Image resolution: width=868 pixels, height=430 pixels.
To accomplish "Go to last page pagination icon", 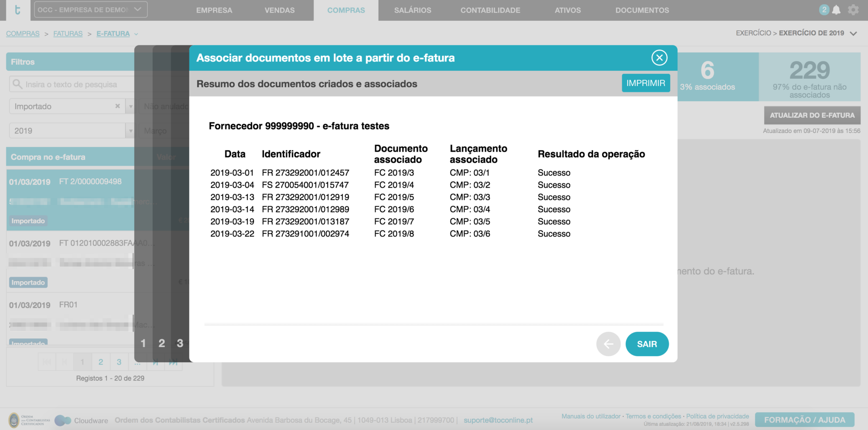I will (x=173, y=362).
